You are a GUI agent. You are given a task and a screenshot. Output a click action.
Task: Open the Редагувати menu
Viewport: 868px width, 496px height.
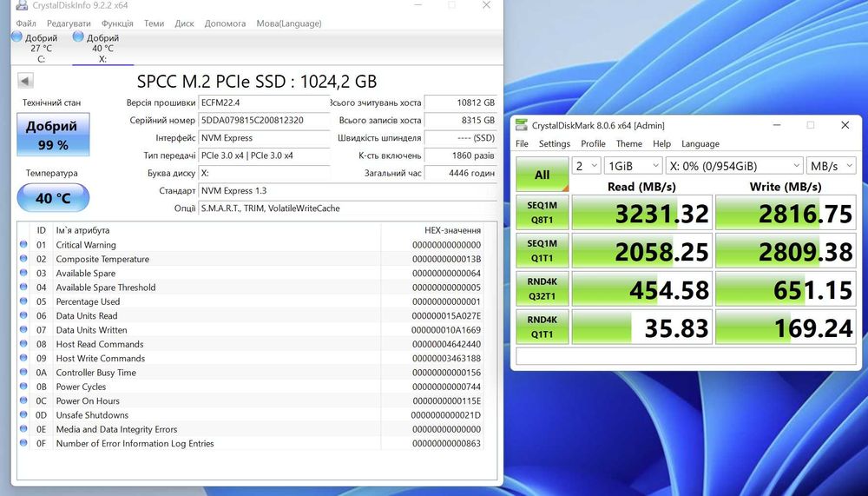pyautogui.click(x=69, y=23)
